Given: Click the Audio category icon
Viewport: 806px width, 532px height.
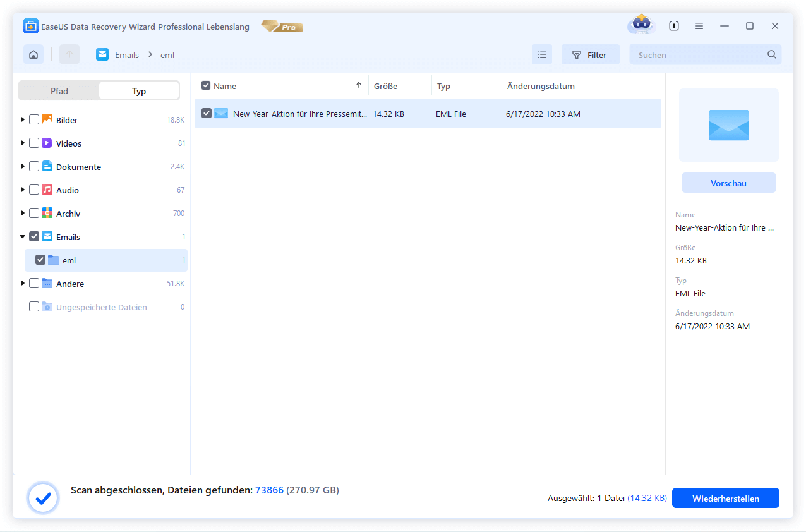Looking at the screenshot, I should pyautogui.click(x=47, y=190).
